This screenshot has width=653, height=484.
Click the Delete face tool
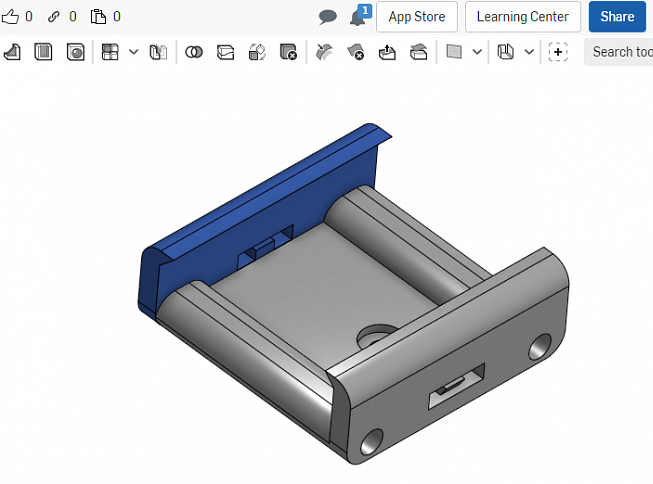(355, 52)
